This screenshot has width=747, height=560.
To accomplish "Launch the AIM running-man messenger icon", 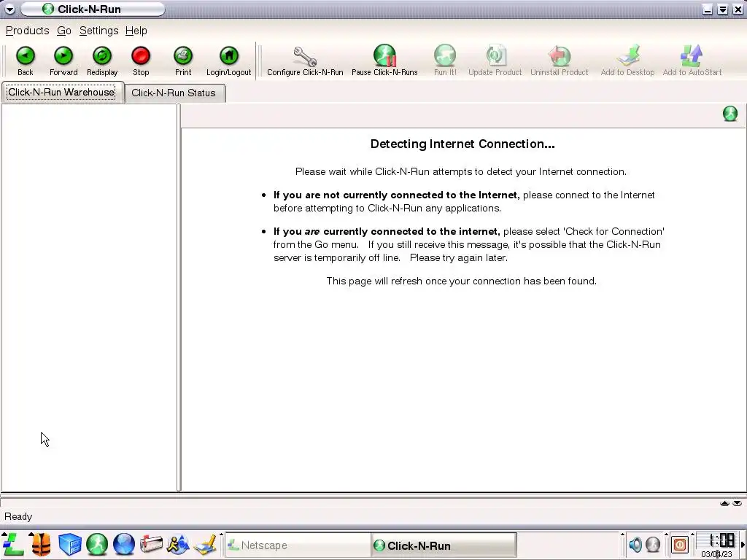I will pyautogui.click(x=178, y=545).
